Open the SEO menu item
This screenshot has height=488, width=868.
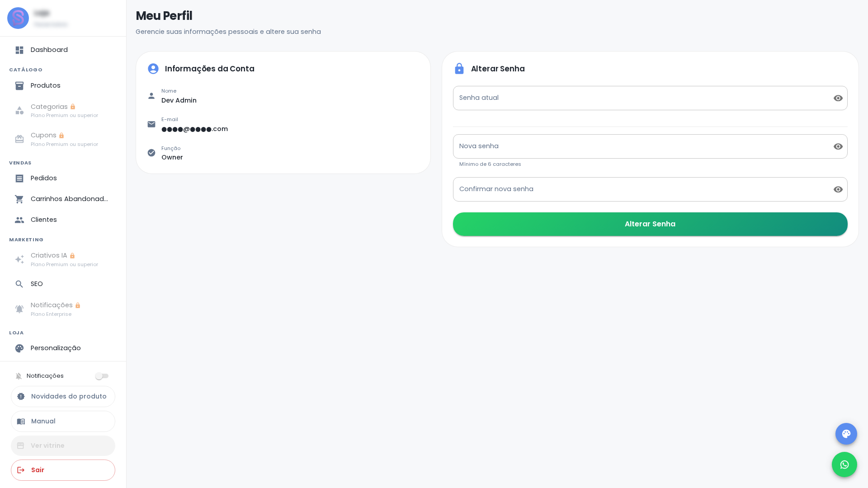(x=63, y=284)
